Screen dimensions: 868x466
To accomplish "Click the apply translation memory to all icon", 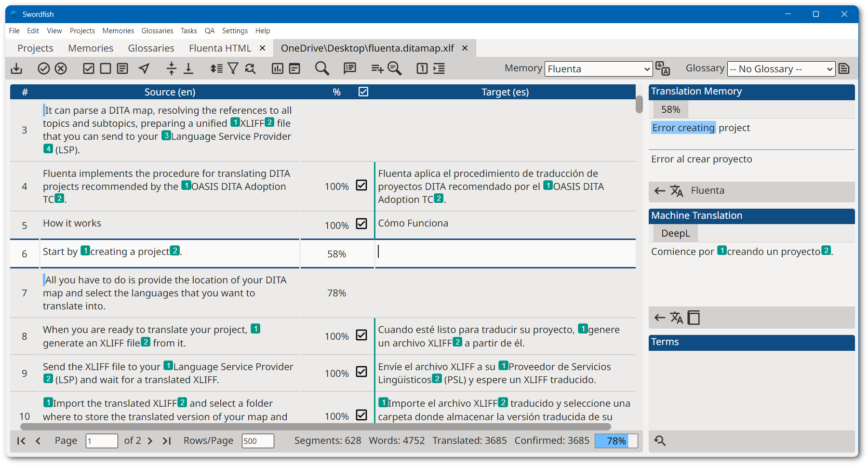I will 663,68.
